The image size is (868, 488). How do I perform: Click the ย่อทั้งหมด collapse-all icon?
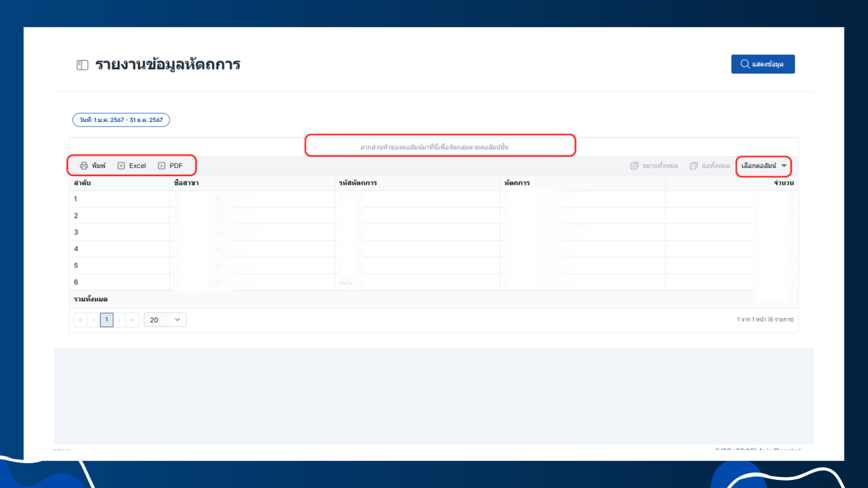(694, 166)
